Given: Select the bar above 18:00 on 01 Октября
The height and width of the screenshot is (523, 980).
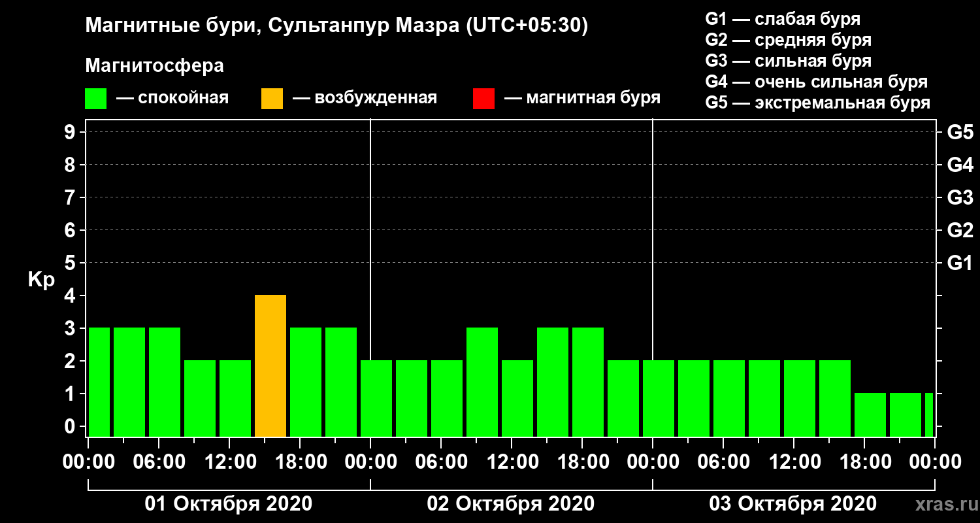Looking at the screenshot, I should [x=306, y=382].
